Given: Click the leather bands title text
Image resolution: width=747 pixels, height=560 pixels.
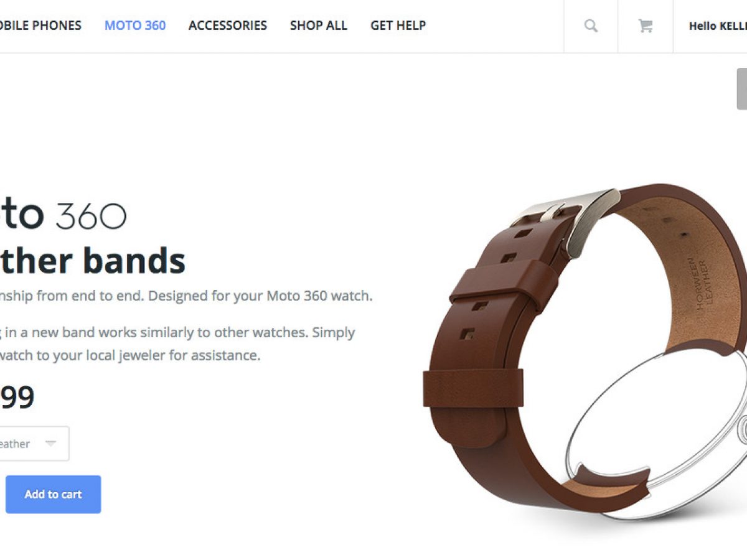Looking at the screenshot, I should (93, 259).
